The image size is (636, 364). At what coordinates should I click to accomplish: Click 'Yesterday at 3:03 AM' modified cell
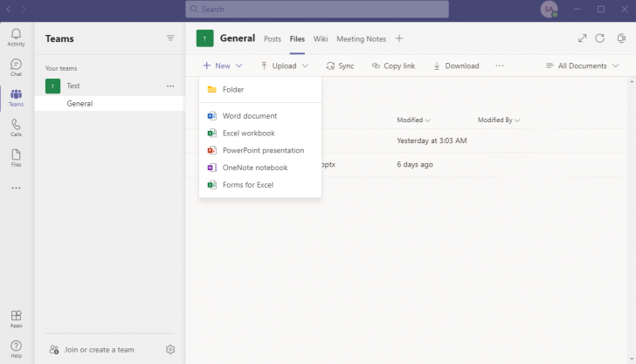point(432,141)
